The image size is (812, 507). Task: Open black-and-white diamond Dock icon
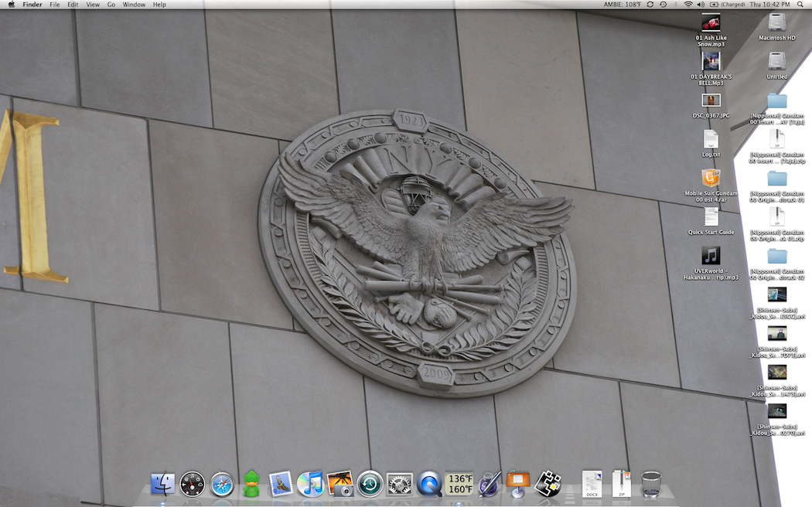[x=548, y=485]
